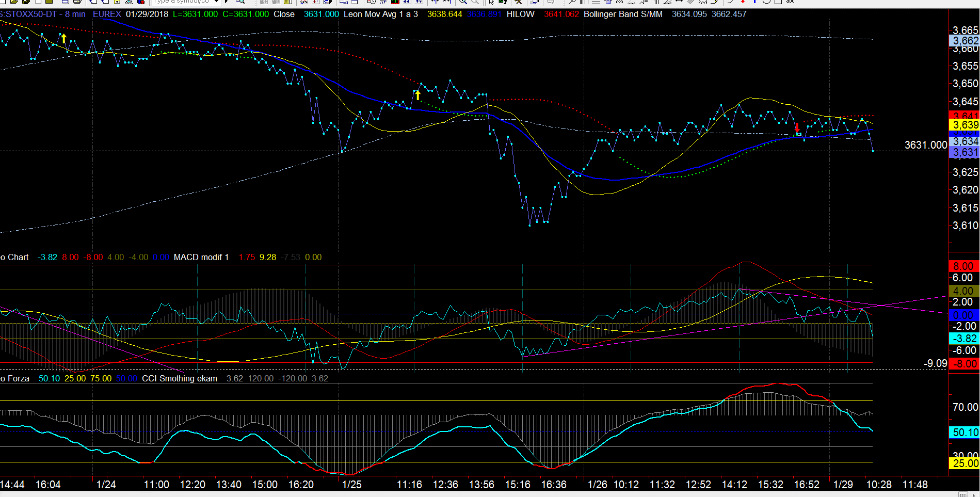Select the blue up-arrow drawing tool

(x=754, y=2)
